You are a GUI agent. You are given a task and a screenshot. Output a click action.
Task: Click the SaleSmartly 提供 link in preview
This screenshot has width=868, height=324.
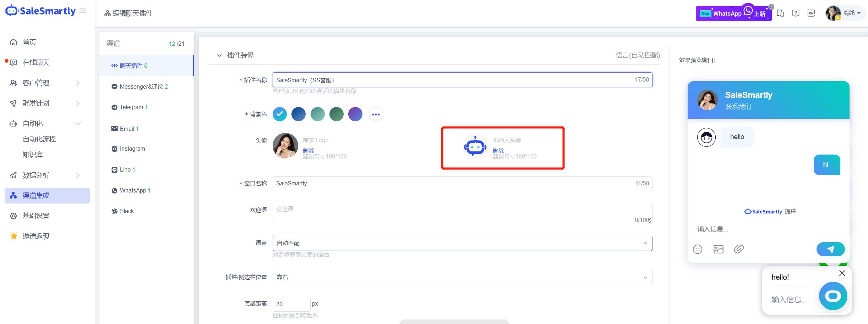[770, 211]
